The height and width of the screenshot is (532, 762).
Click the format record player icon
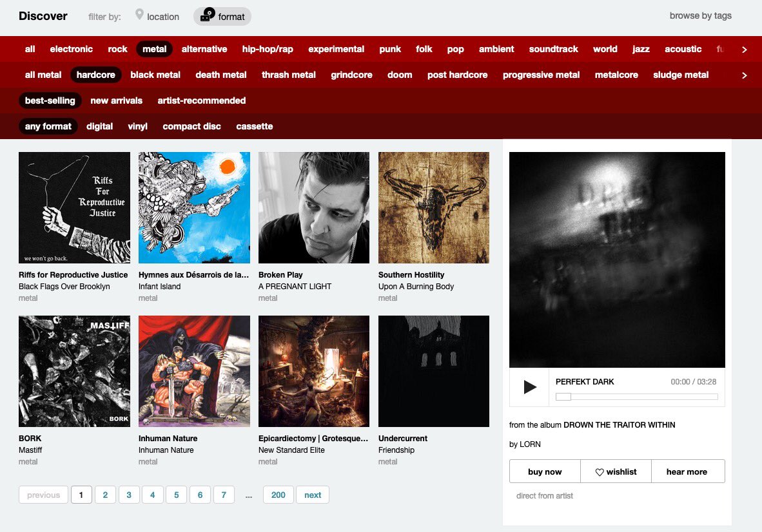[208, 15]
